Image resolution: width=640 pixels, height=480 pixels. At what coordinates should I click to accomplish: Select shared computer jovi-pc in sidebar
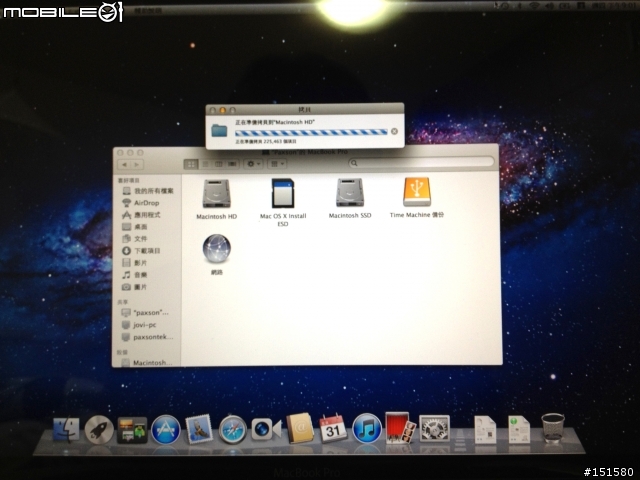[x=139, y=325]
